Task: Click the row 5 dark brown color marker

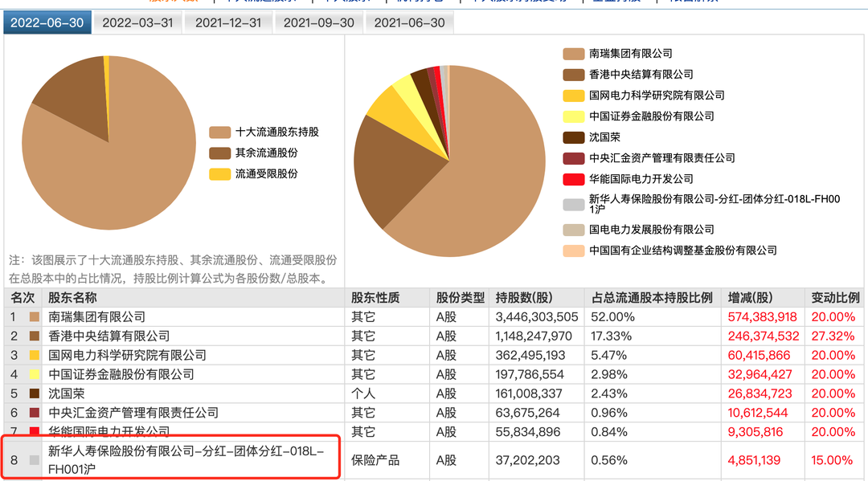Action: (x=35, y=394)
